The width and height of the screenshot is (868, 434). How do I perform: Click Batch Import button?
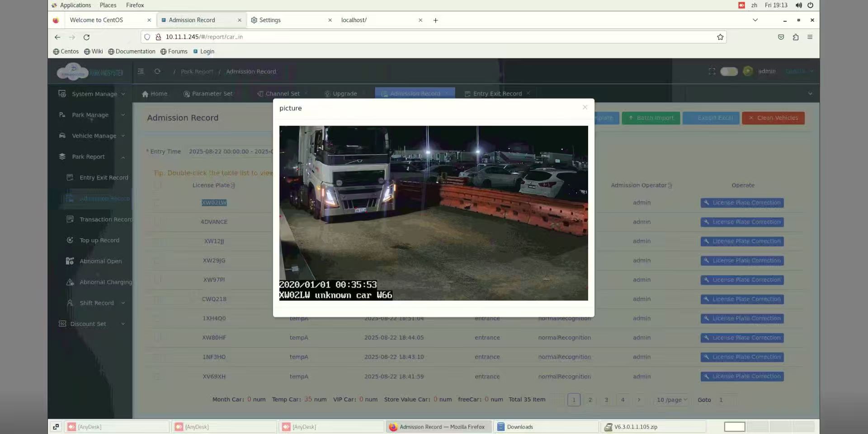(651, 118)
